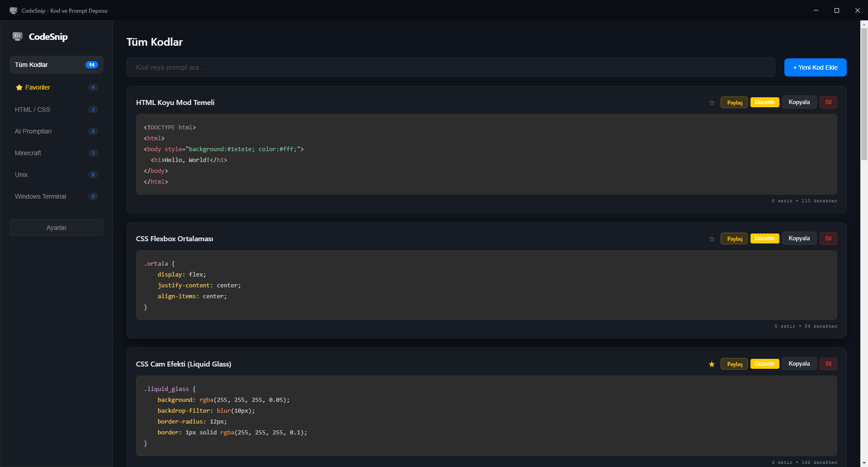Click + Yeni Kod Ekle button
This screenshot has width=868, height=467.
[815, 67]
